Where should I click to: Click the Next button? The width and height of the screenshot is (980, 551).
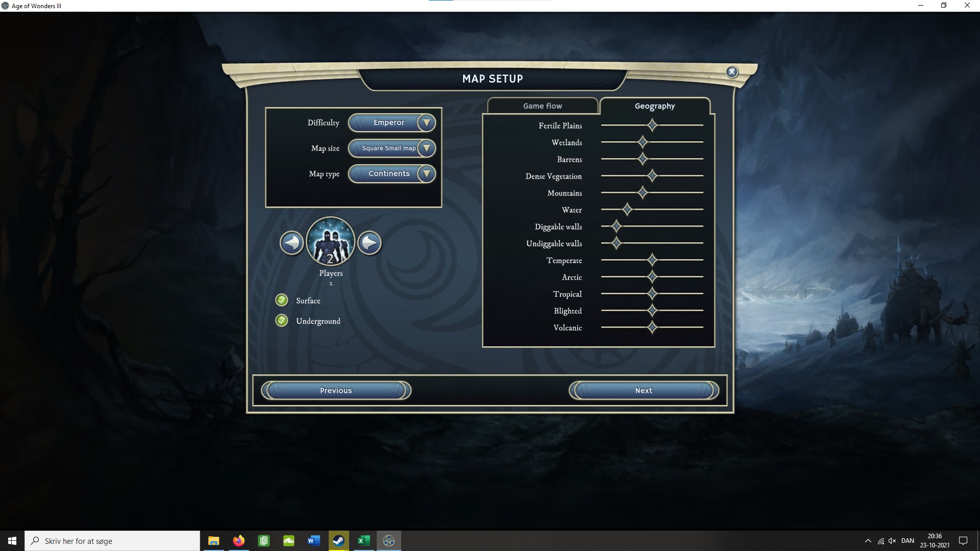tap(644, 390)
